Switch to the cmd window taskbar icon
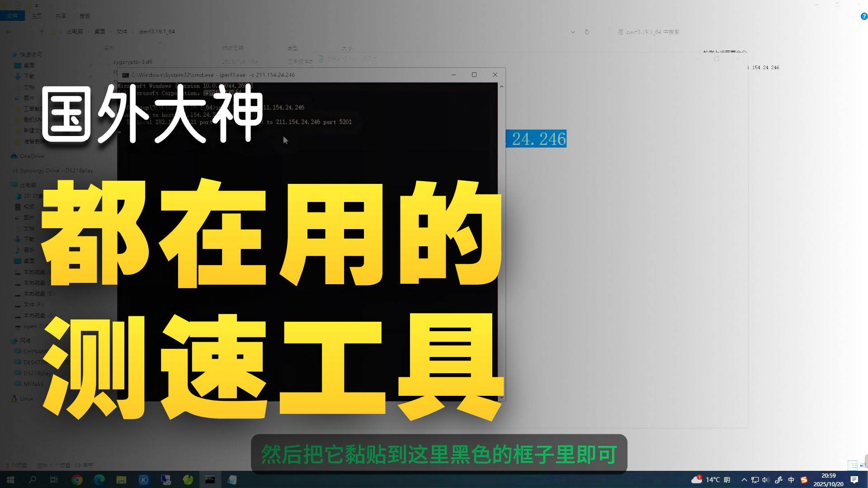Viewport: 868px width, 488px height. tap(210, 479)
